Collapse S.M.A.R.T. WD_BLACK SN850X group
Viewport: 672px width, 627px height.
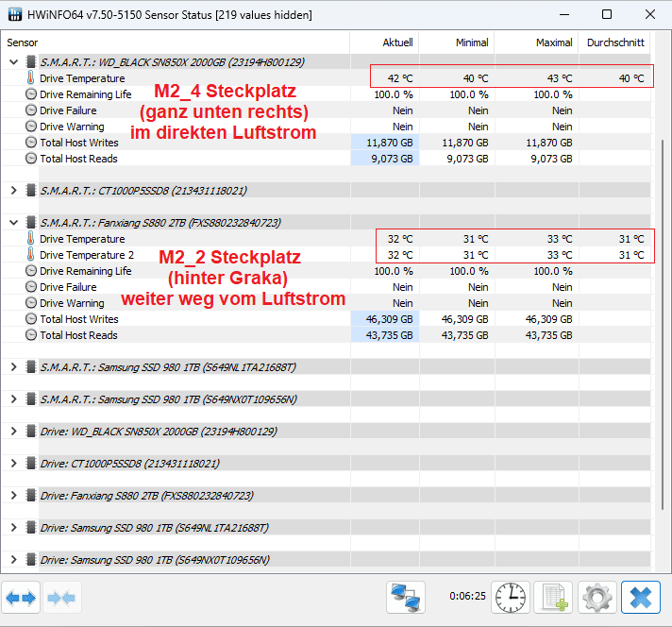[14, 62]
